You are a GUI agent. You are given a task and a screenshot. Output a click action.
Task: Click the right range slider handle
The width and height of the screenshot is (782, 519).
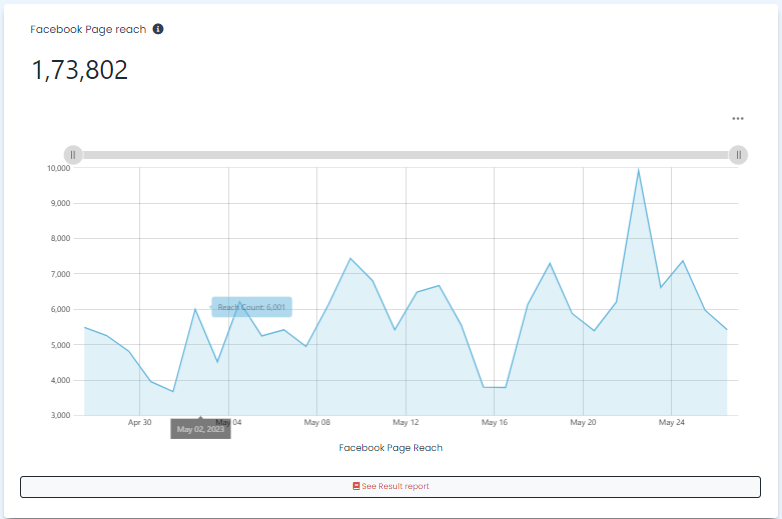738,154
